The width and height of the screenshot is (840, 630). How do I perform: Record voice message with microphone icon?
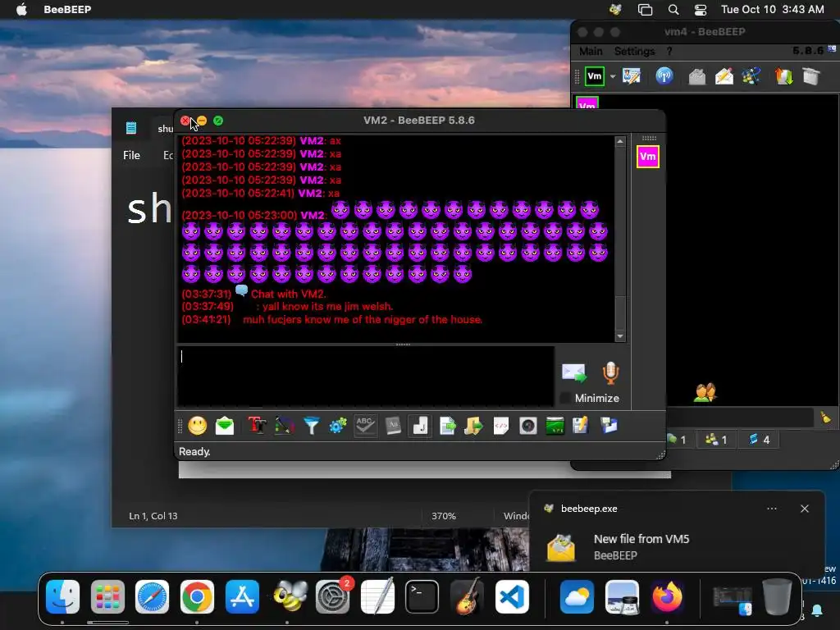[x=610, y=373]
